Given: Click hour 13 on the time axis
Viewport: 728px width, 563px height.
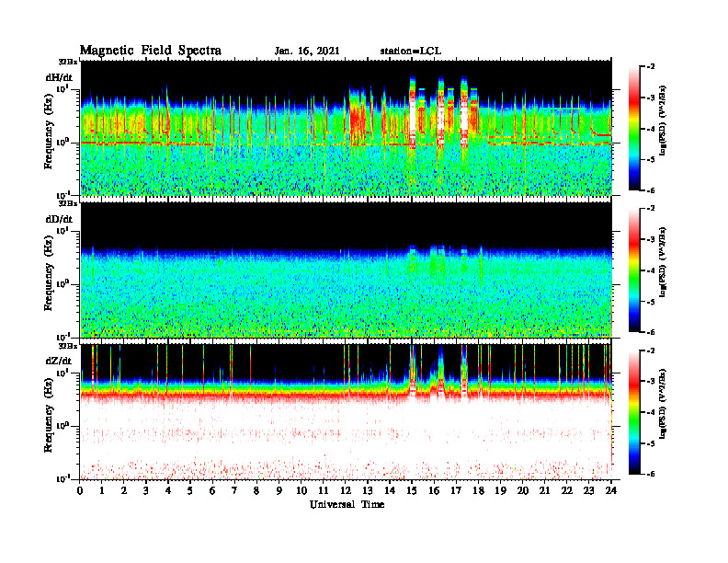Looking at the screenshot, I should 368,491.
